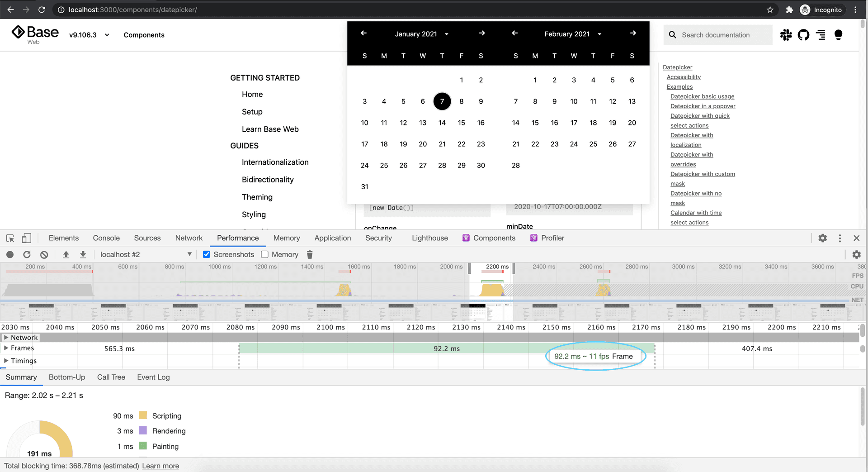Activate DevTools inspect element tool
Screen dimensions: 868x472
[x=10, y=238]
